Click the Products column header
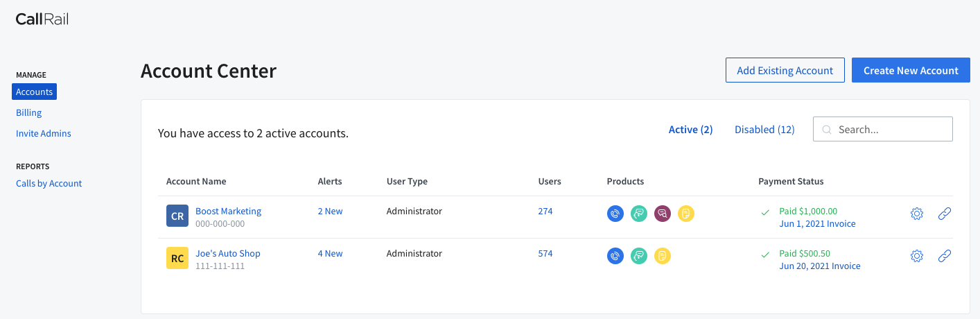 pyautogui.click(x=625, y=181)
